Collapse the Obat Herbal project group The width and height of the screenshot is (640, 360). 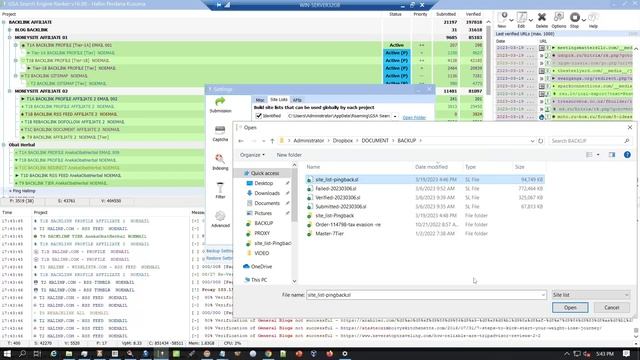click(4, 145)
